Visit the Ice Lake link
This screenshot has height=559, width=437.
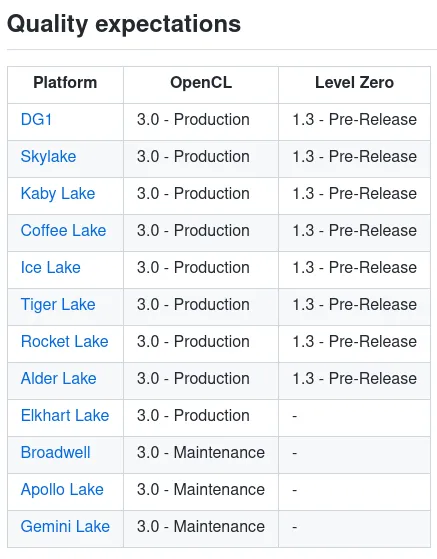click(x=50, y=268)
